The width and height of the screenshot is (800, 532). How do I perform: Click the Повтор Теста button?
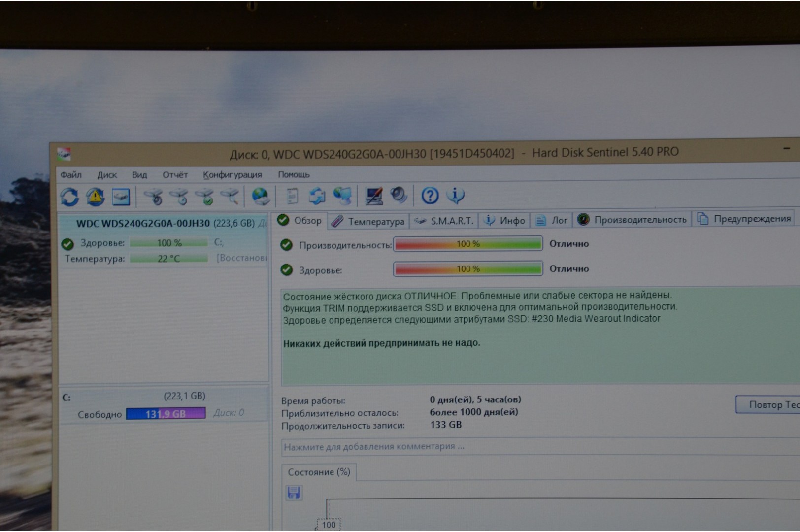(x=767, y=404)
